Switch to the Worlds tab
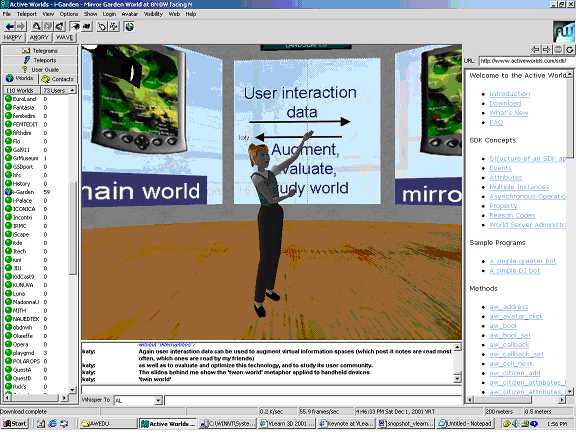 pos(20,79)
